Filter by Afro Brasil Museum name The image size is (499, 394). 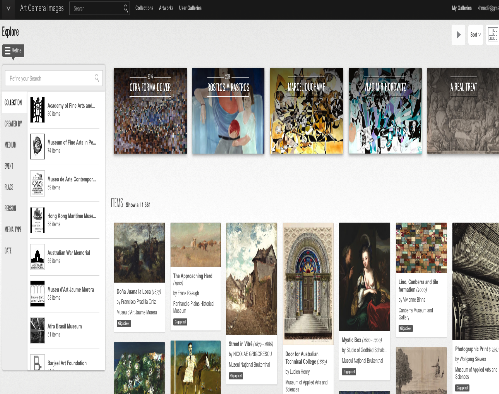pos(65,326)
